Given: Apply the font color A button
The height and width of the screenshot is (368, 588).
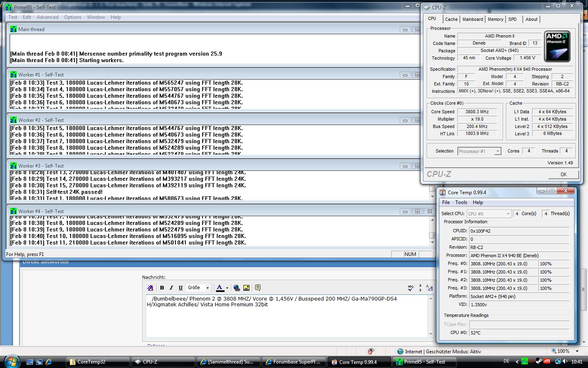Looking at the screenshot, I should [x=220, y=288].
